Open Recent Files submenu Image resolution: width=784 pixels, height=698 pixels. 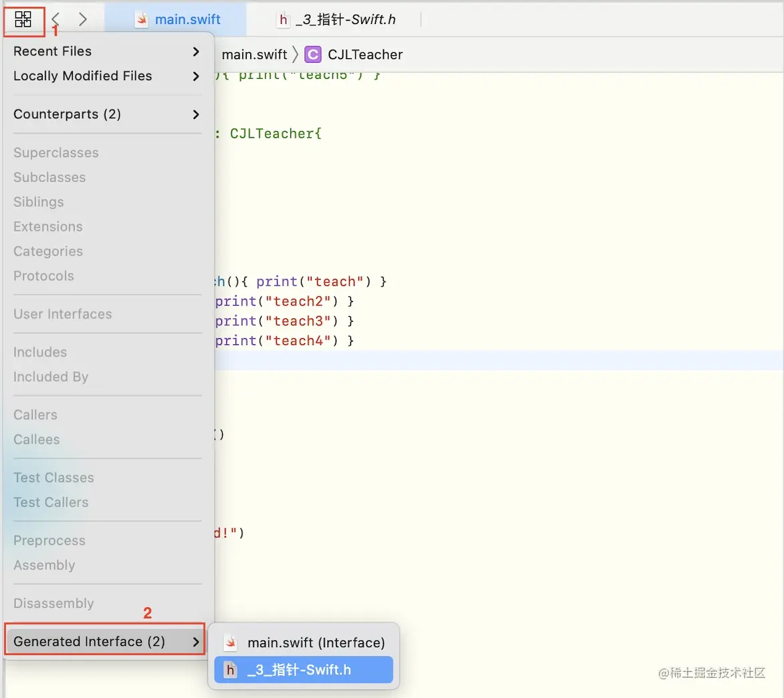[x=107, y=51]
